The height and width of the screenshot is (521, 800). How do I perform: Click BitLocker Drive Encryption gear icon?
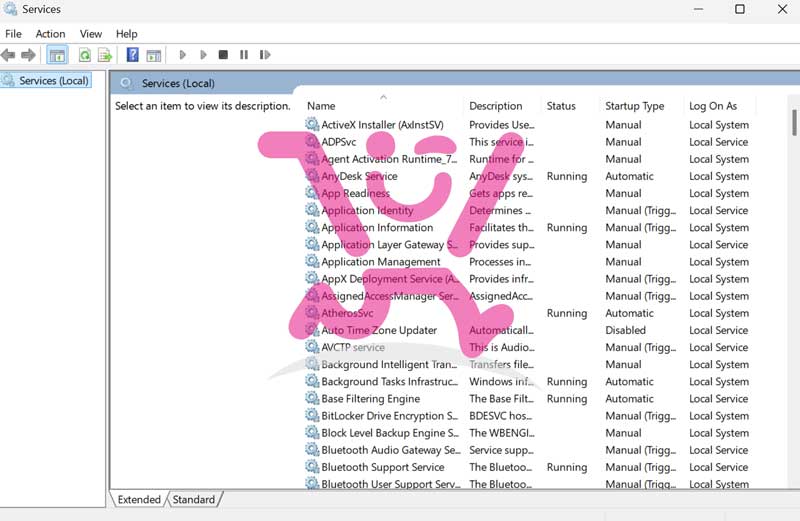(x=312, y=415)
